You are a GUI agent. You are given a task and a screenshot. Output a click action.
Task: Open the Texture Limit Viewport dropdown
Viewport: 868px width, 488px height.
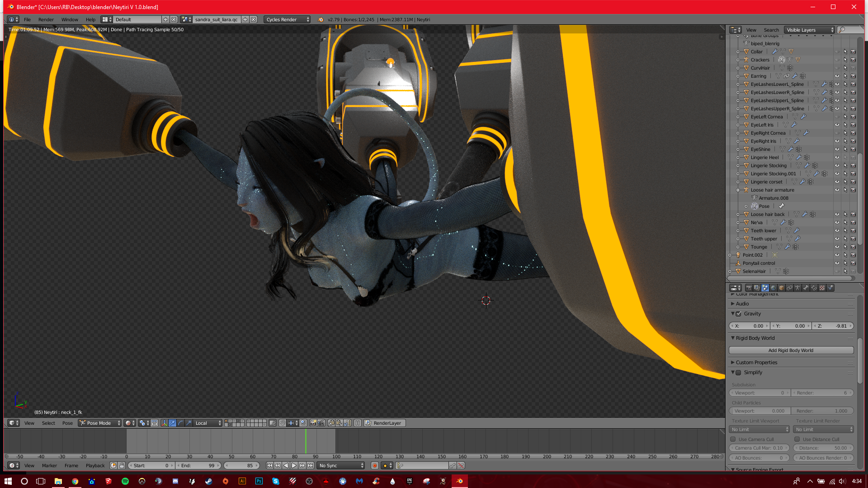click(x=759, y=429)
